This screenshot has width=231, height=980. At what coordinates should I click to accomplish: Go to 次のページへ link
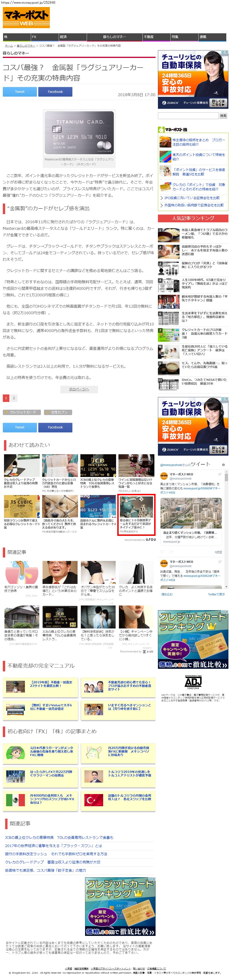(79, 389)
